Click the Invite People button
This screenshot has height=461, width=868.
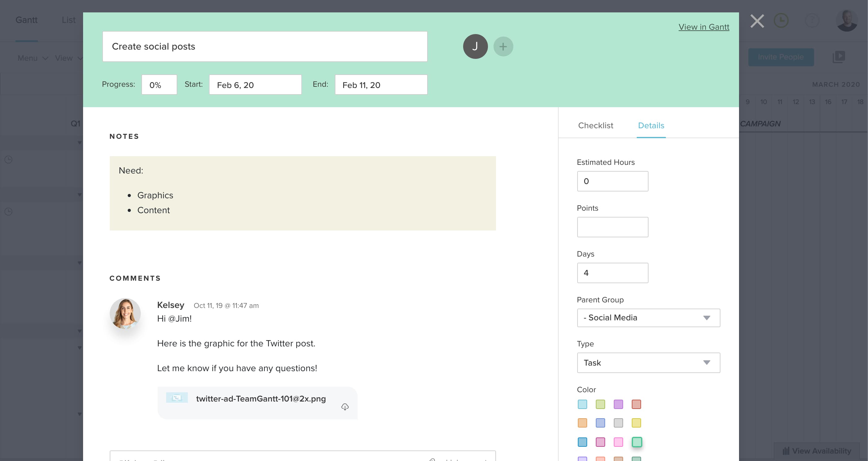pos(781,57)
